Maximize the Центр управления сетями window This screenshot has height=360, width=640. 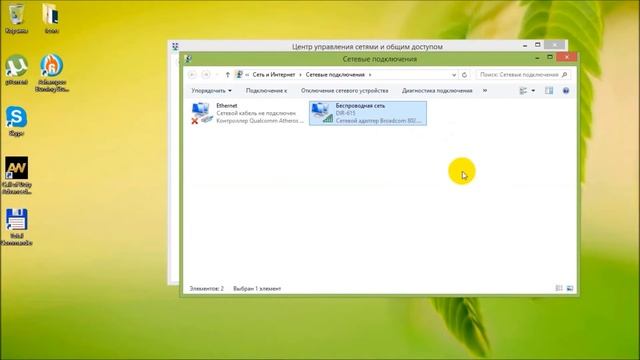[x=538, y=45]
